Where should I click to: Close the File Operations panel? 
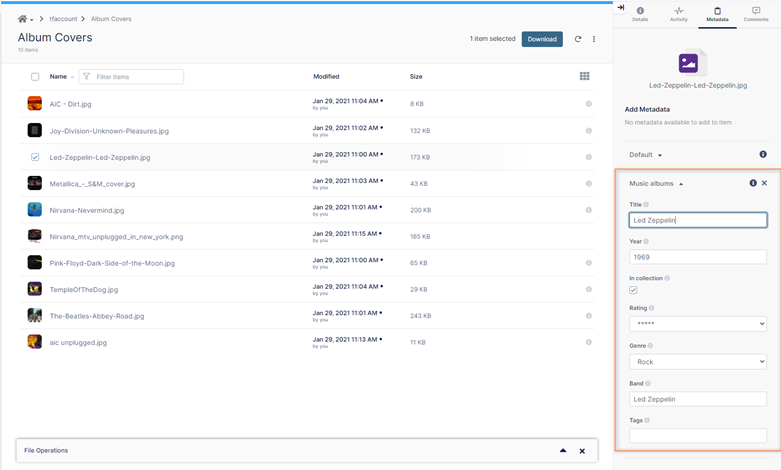[x=582, y=451]
